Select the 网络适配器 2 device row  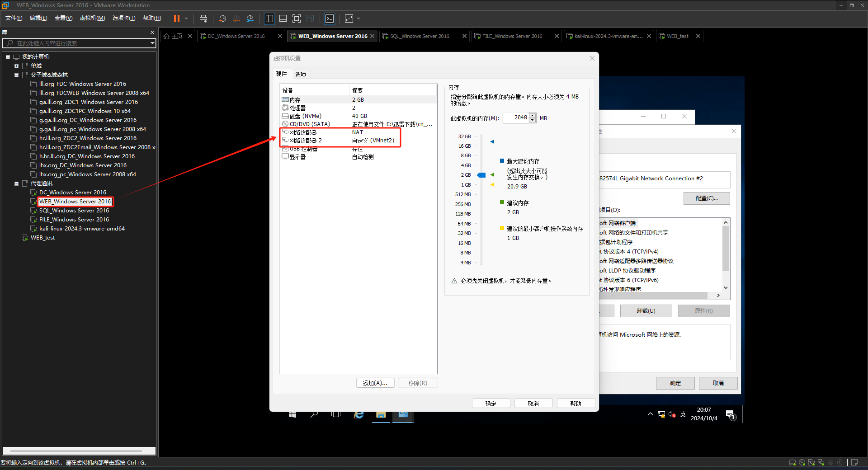point(358,141)
